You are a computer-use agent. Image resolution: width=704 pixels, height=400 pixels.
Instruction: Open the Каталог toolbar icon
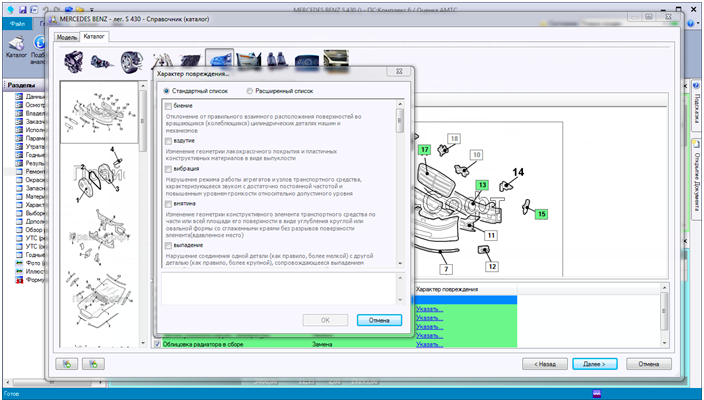point(17,50)
